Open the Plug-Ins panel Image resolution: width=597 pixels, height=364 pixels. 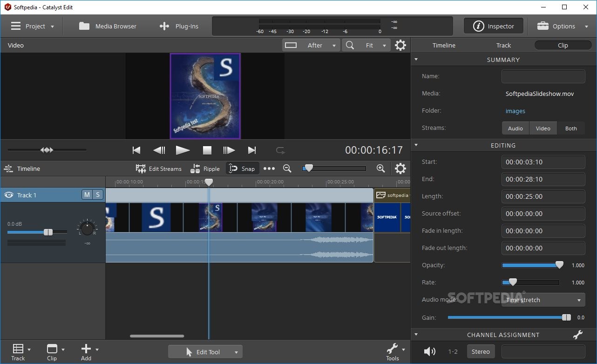(179, 26)
